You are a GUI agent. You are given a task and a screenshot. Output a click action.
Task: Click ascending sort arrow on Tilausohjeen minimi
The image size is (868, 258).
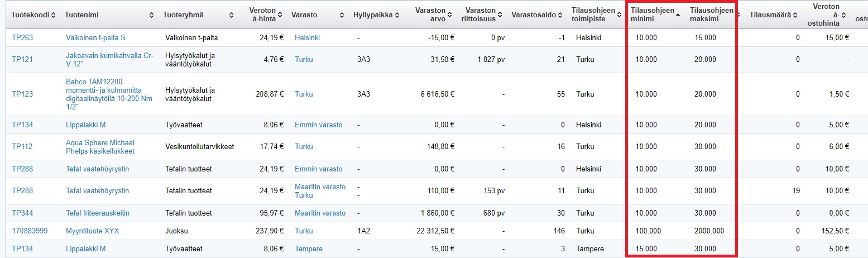[x=678, y=15]
